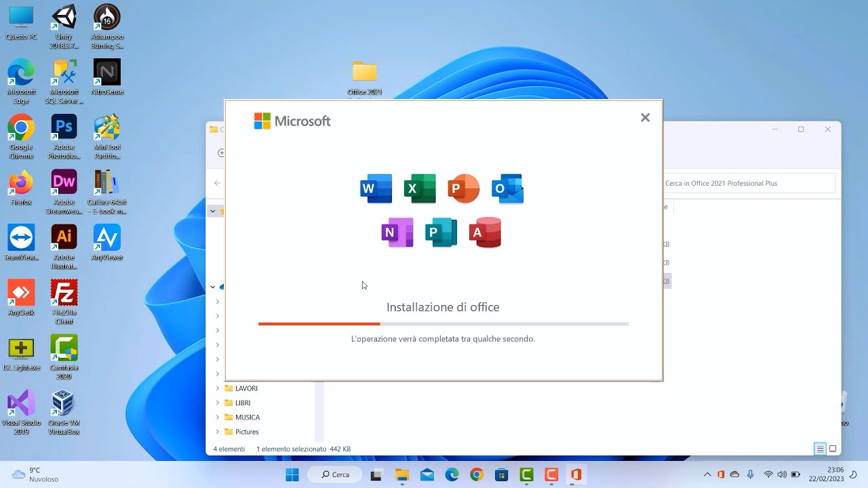Select the FileZilla Client shortcut

64,302
